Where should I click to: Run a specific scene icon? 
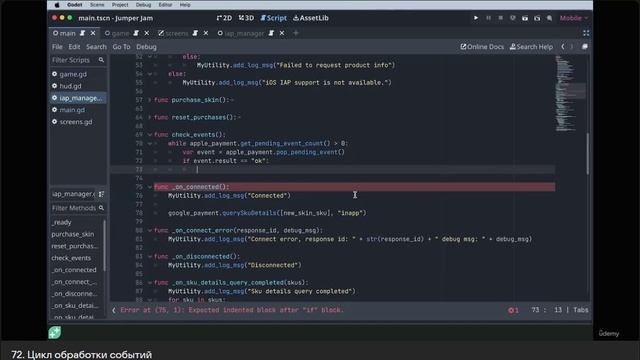click(537, 18)
